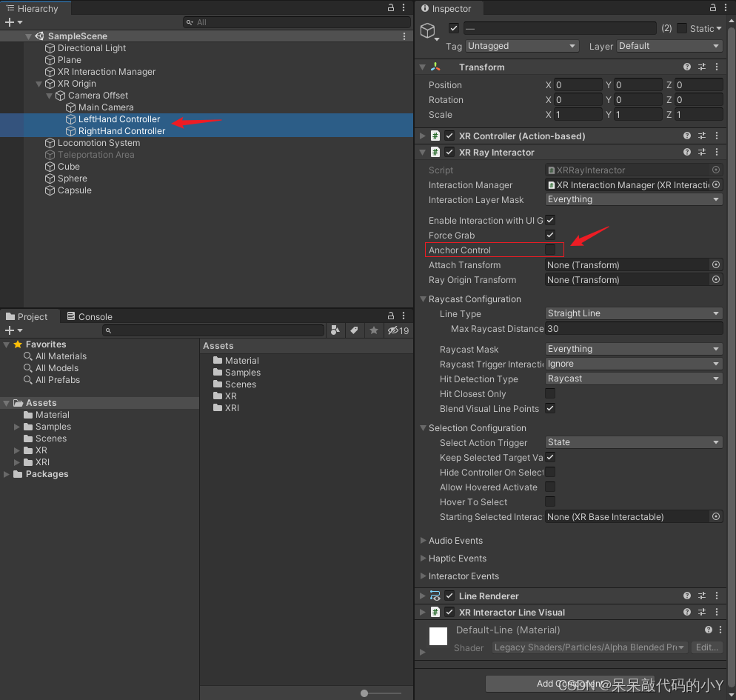Click hidden packages icon showing 19
This screenshot has width=736, height=700.
coord(398,330)
